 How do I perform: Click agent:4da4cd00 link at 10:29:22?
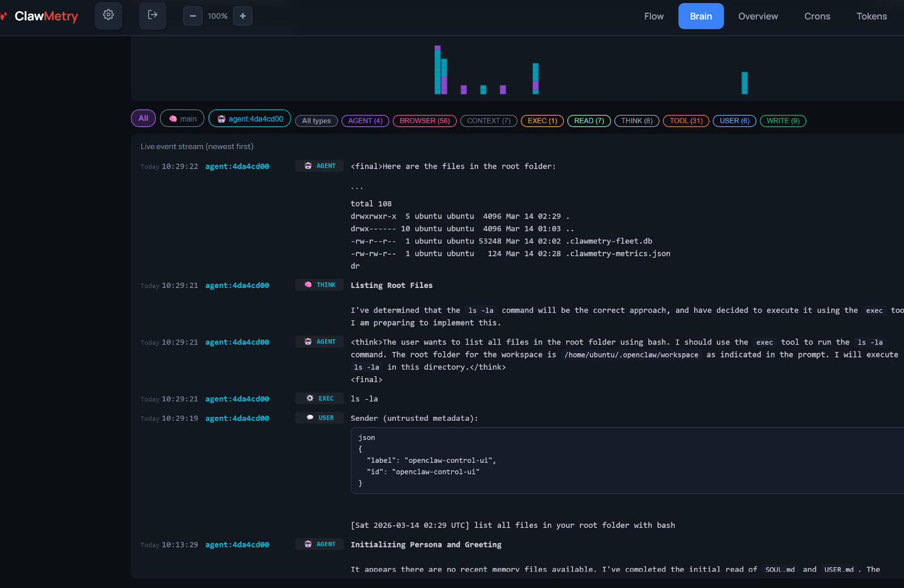237,167
